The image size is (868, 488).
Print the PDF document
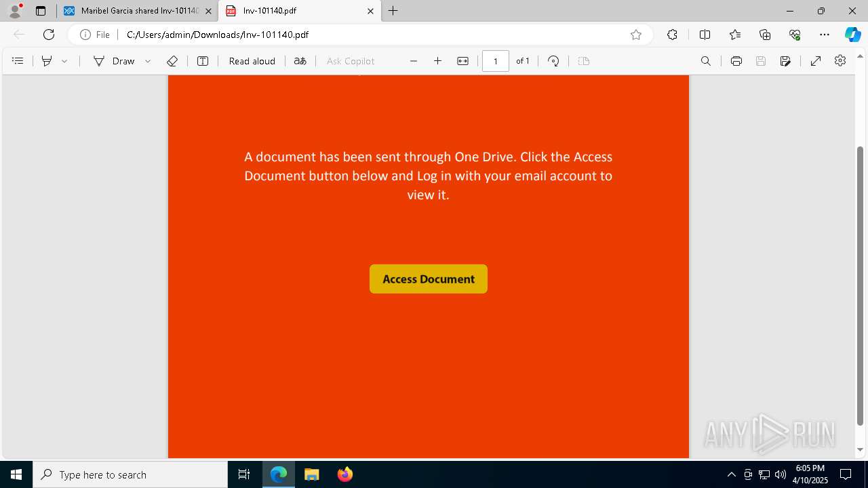tap(736, 61)
